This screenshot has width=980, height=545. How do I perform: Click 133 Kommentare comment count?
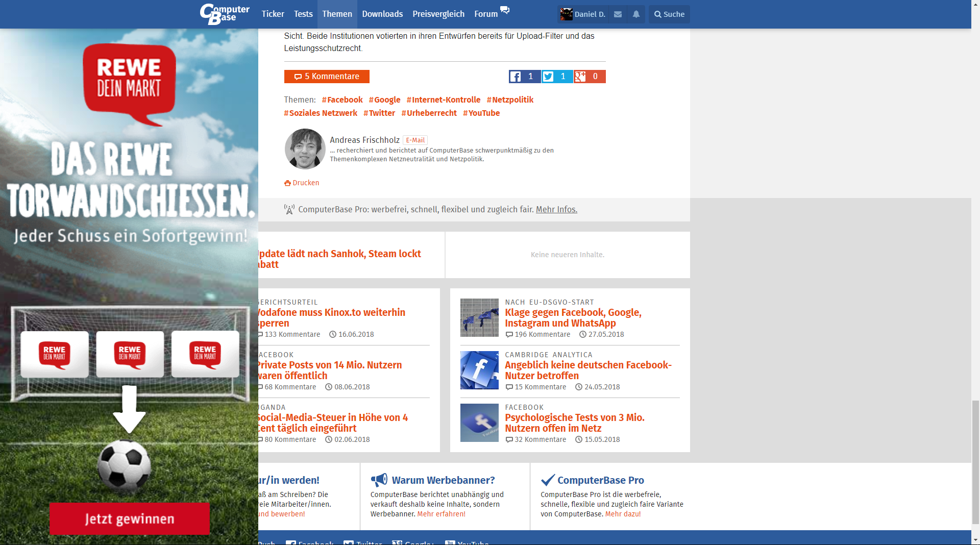[x=289, y=335]
